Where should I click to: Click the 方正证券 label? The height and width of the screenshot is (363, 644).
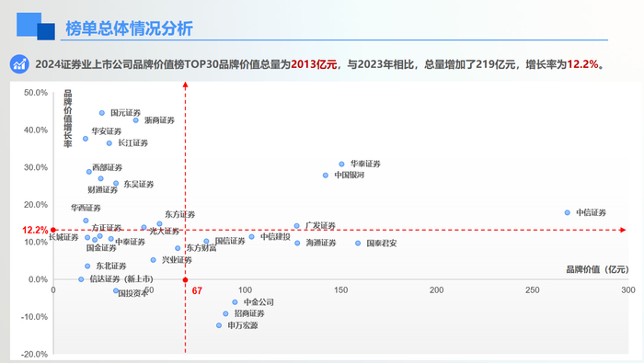tap(107, 227)
